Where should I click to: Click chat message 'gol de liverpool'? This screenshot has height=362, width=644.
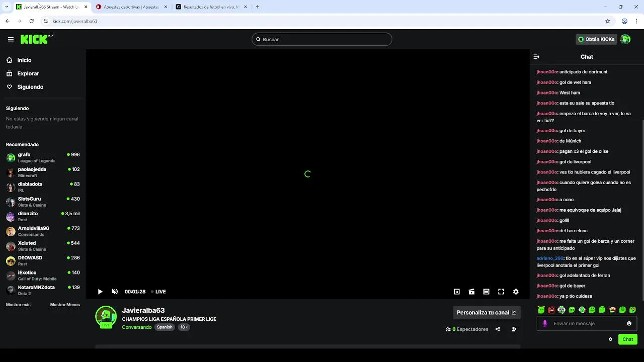point(575,162)
